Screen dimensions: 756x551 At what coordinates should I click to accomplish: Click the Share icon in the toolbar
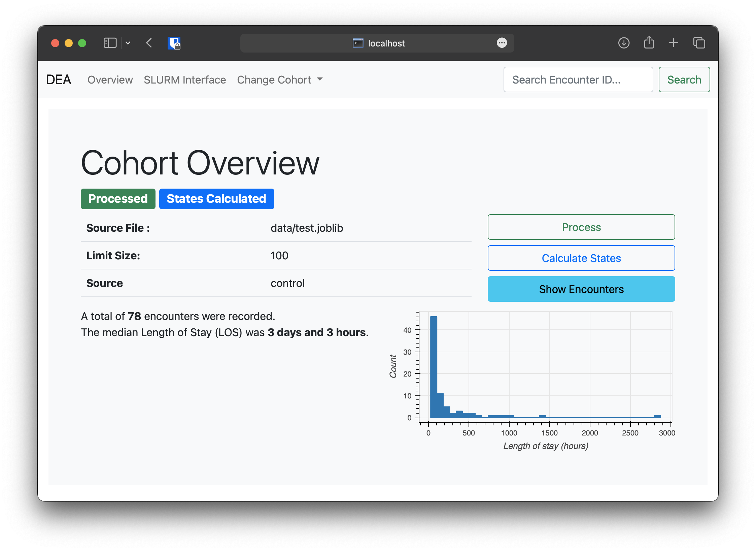coord(649,43)
